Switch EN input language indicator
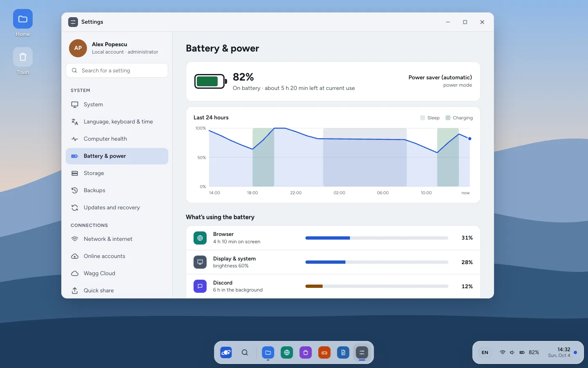 [x=485, y=352]
